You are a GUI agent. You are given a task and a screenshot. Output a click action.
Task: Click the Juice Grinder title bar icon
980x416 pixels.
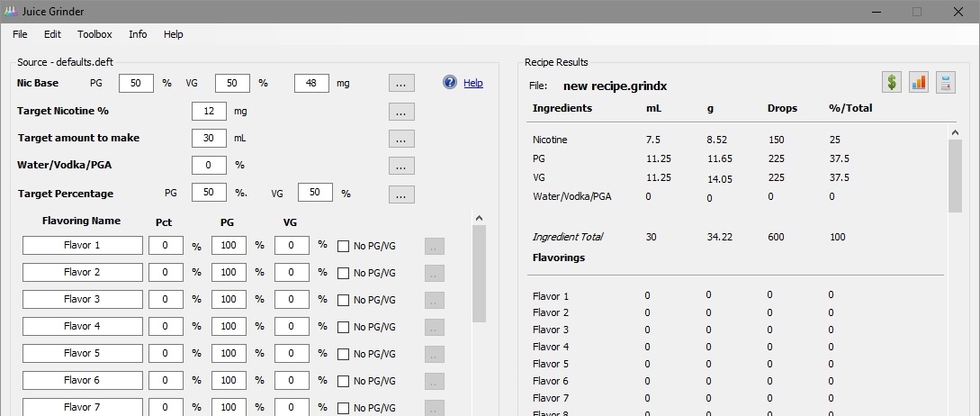tap(10, 12)
